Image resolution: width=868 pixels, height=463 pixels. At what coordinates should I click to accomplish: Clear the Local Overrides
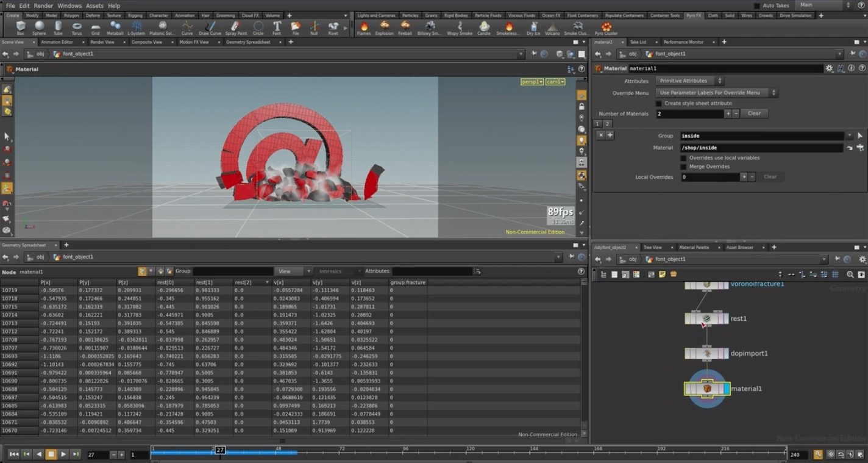click(x=770, y=177)
